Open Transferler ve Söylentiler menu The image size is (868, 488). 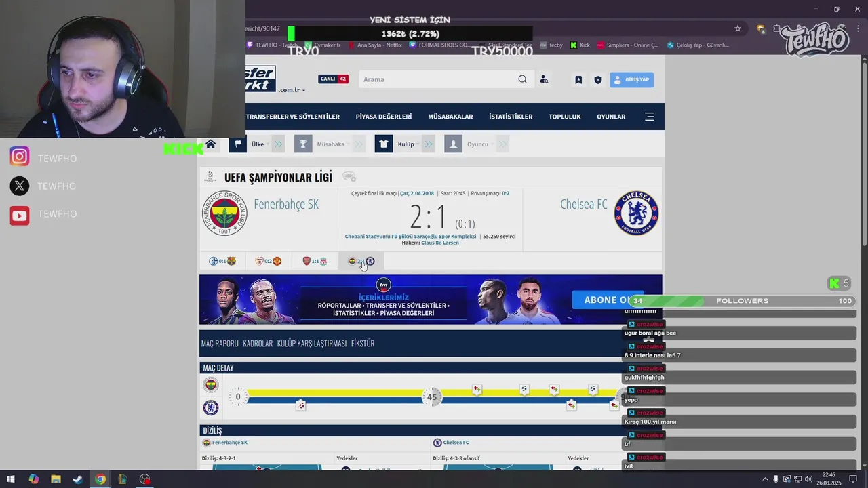293,117
